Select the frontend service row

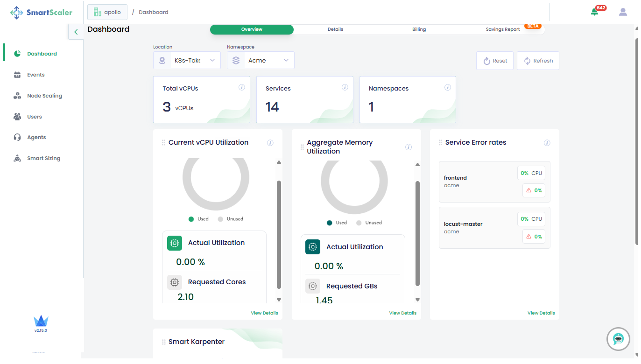click(494, 182)
